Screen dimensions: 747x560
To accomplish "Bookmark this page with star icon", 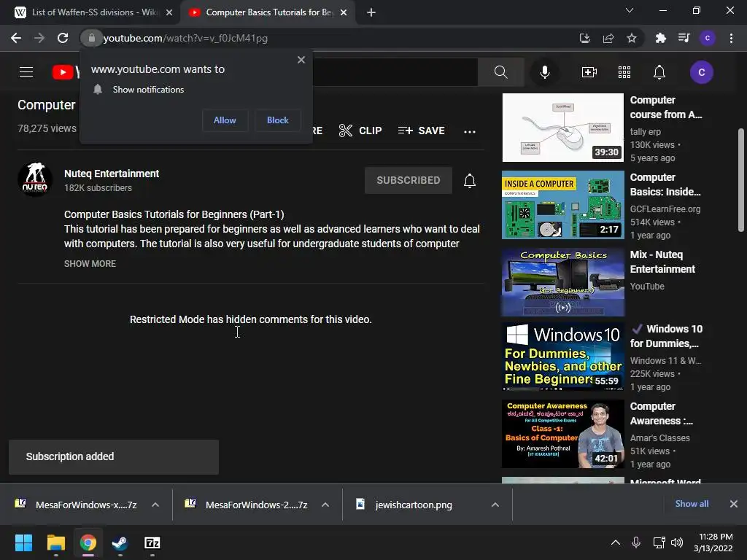I will point(632,38).
